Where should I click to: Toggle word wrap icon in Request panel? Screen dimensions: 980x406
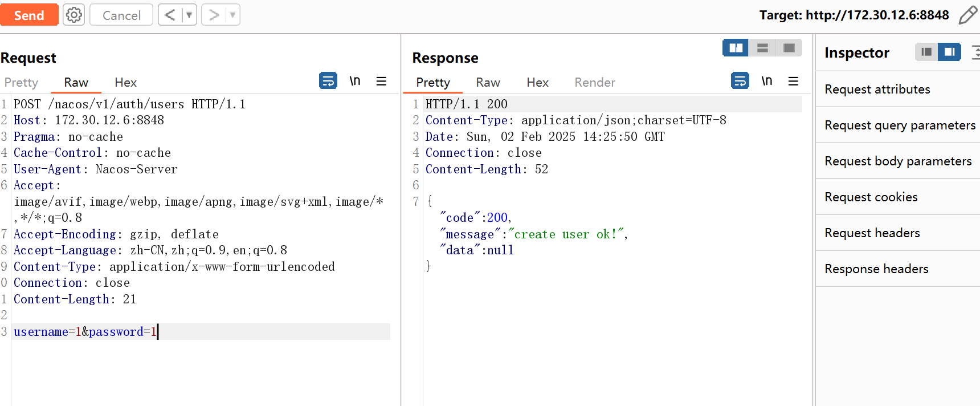tap(328, 81)
